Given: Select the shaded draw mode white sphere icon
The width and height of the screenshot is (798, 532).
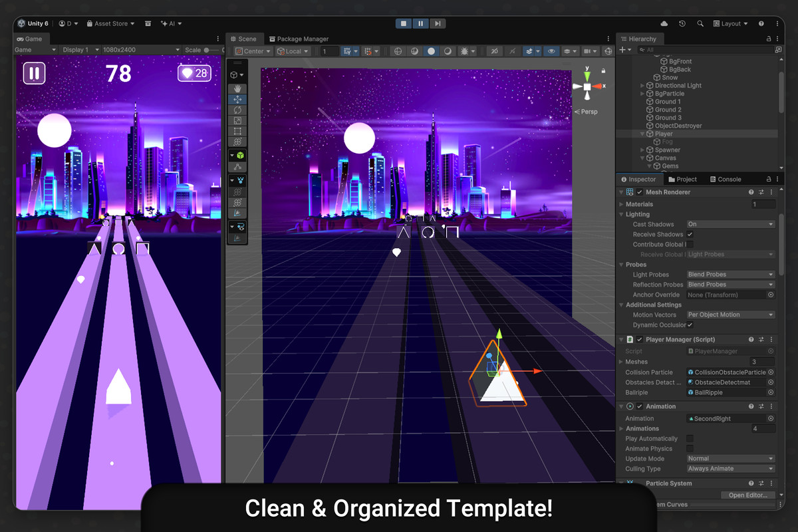Looking at the screenshot, I should [x=431, y=51].
